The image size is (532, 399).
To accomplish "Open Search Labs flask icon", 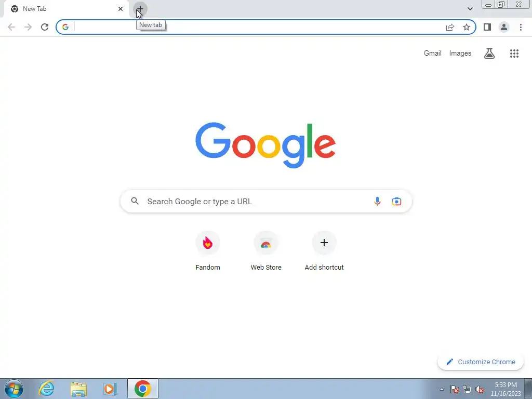I will (x=489, y=54).
